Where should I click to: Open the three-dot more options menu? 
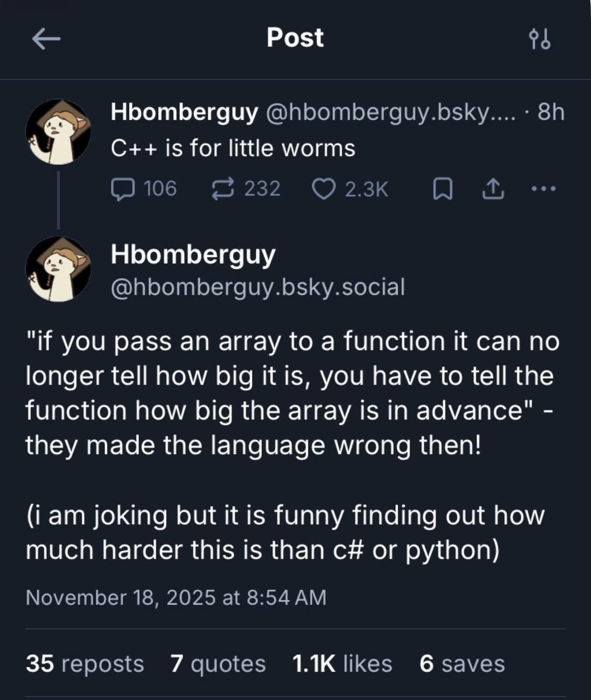tap(542, 189)
